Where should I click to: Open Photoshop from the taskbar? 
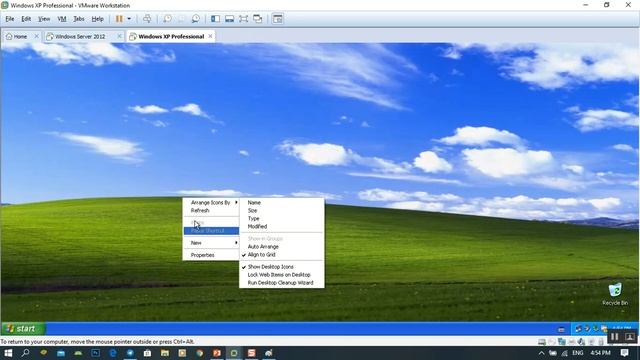(96, 353)
